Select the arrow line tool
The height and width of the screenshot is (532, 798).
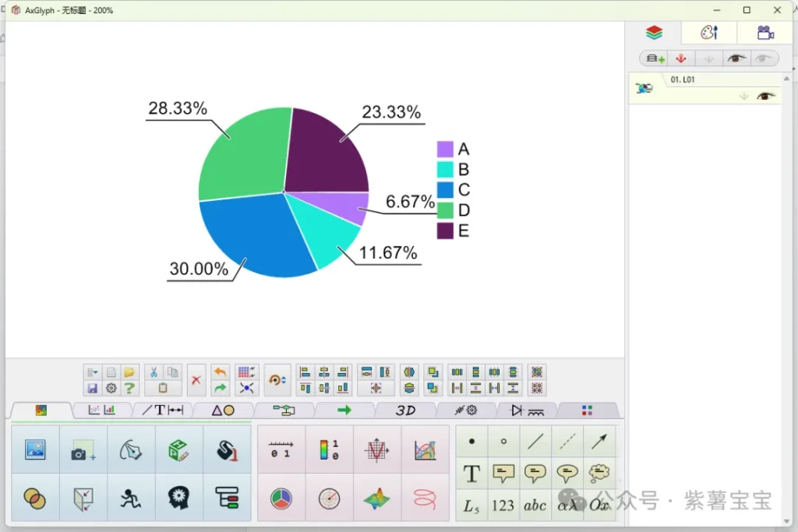pyautogui.click(x=598, y=442)
